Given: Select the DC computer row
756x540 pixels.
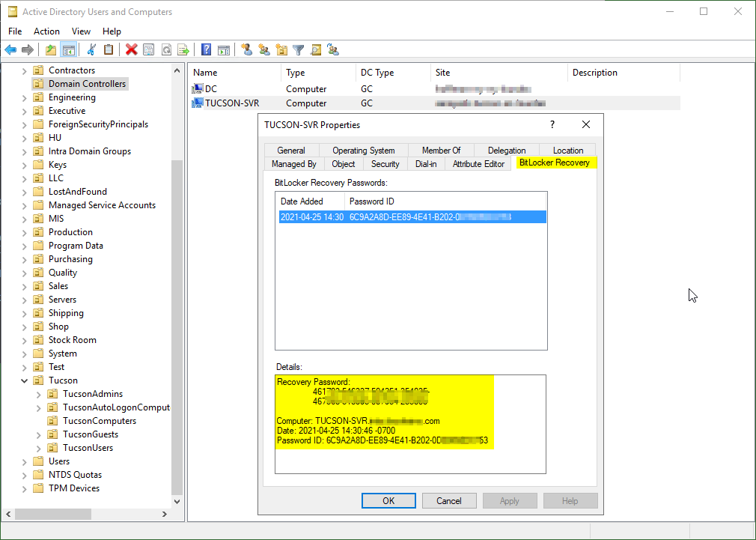Looking at the screenshot, I should point(434,89).
